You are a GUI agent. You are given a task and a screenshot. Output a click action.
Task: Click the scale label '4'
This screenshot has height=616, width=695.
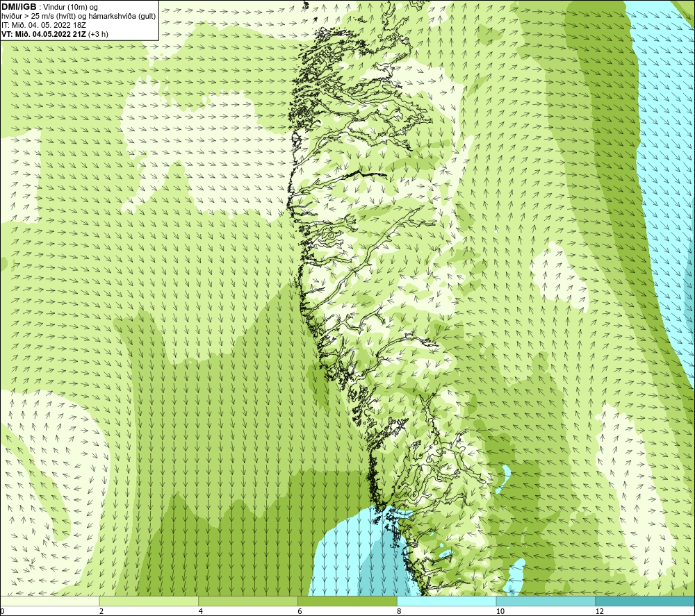click(201, 611)
